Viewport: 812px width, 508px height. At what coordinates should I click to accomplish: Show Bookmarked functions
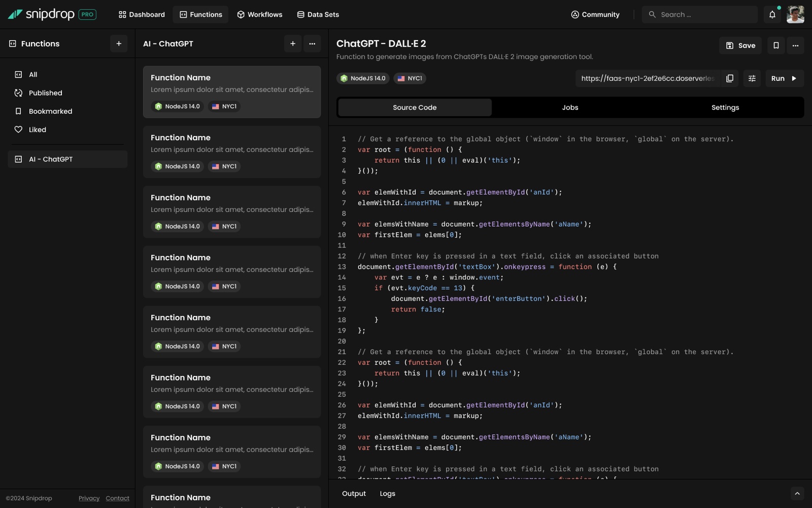67,111
